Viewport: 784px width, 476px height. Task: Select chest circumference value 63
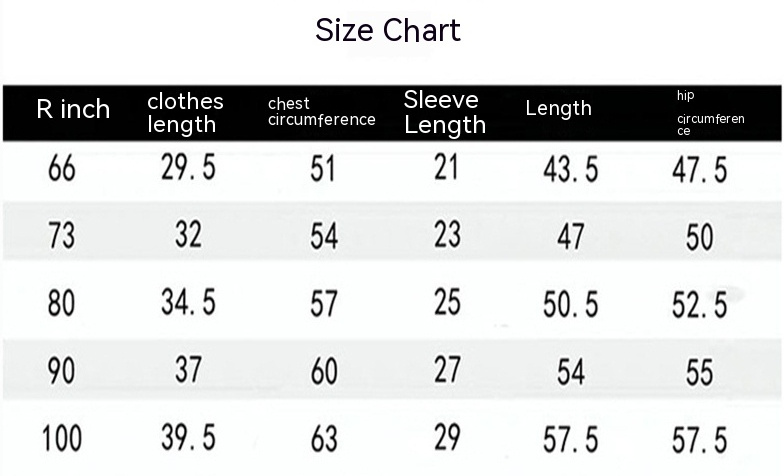[323, 438]
